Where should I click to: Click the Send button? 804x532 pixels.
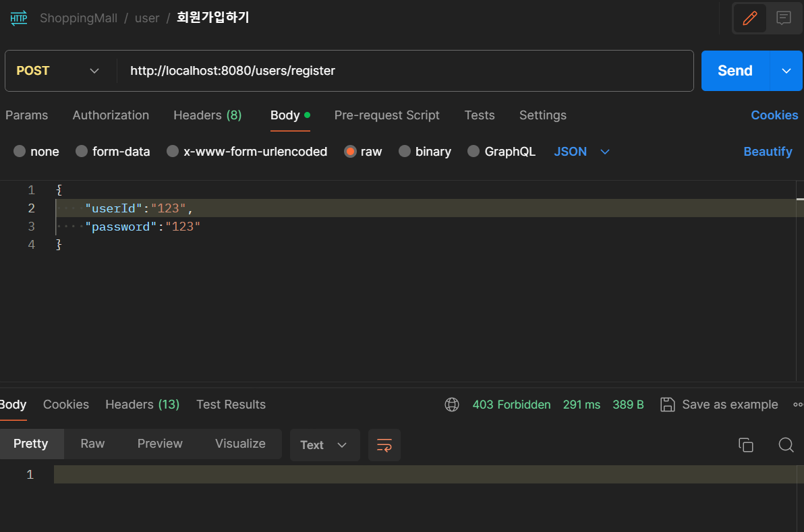[735, 71]
